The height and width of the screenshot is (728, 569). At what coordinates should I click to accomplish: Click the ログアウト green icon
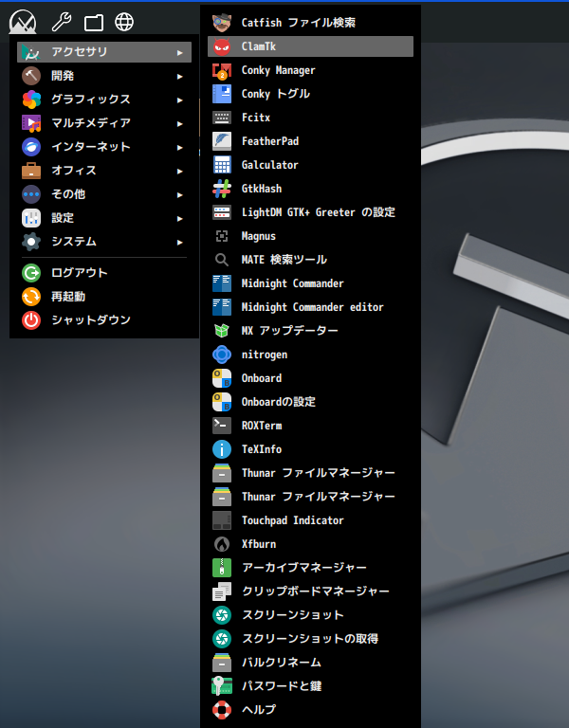pyautogui.click(x=31, y=273)
